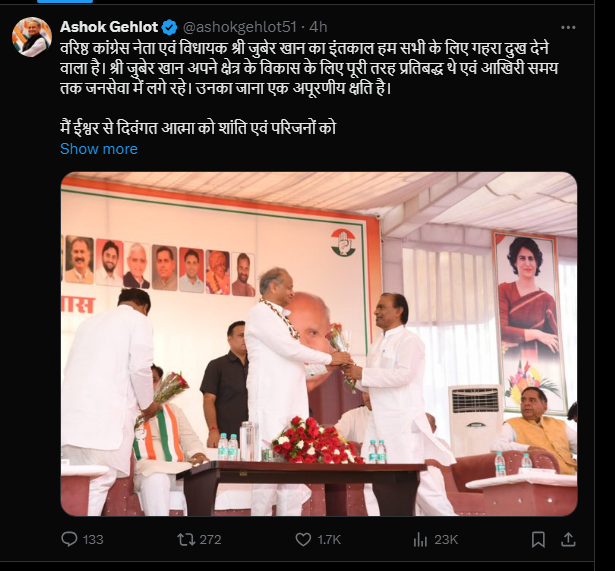The image size is (615, 571).
Task: Click the blue tab indicator at top
Action: (x=65, y=1)
